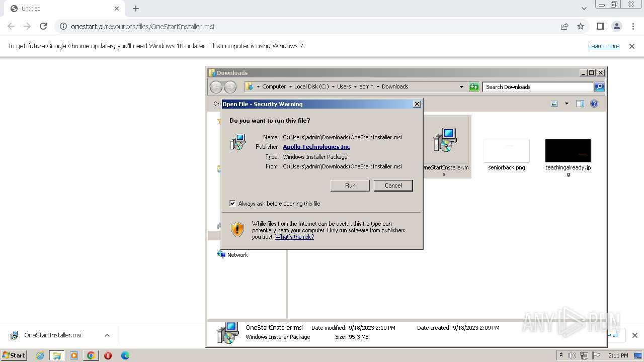The height and width of the screenshot is (362, 644).
Task: Uncheck Always ask before opening this file
Action: tap(232, 203)
